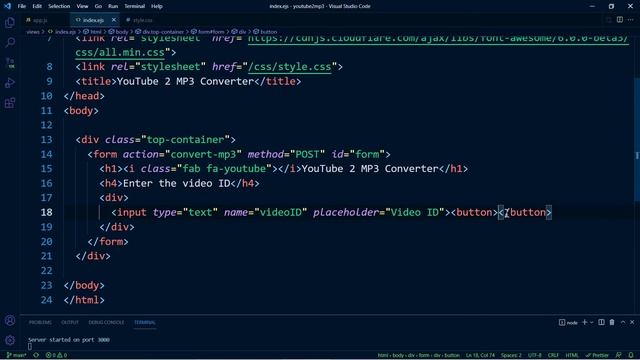Switch to the PROBLEMS panel tab
This screenshot has width=640, height=360.
coord(40,322)
